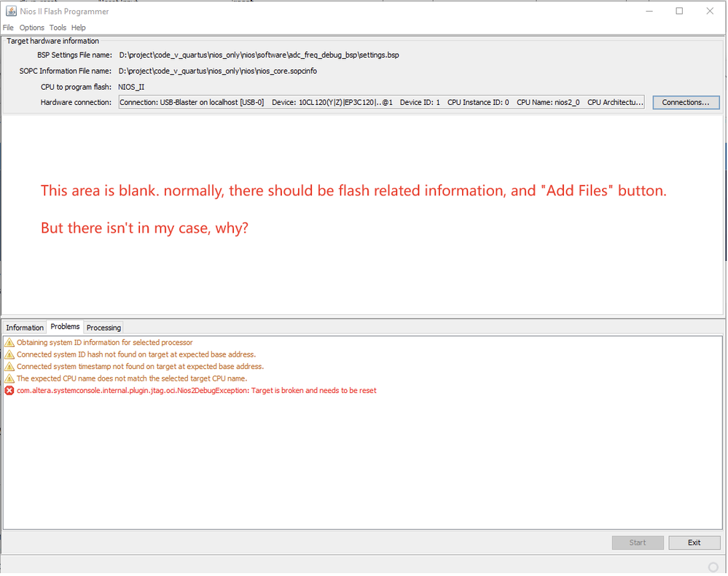The image size is (728, 576).
Task: Open the Help menu
Action: pos(79,28)
